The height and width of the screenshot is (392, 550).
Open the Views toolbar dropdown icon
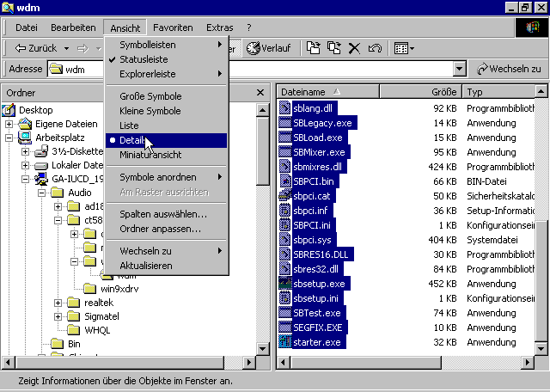(x=404, y=48)
